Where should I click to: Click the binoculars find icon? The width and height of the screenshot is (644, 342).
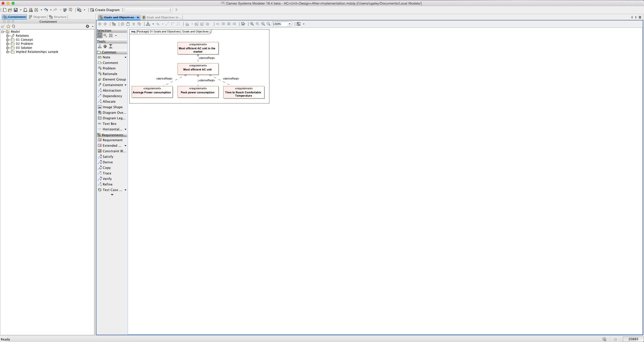[x=36, y=10]
